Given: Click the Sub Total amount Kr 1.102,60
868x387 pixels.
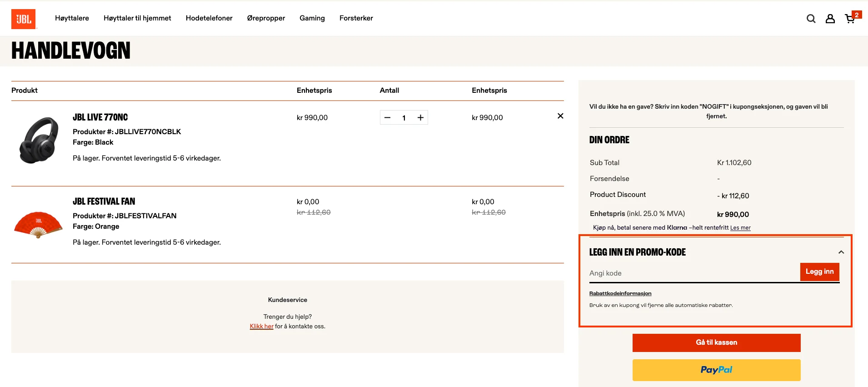Looking at the screenshot, I should tap(734, 163).
